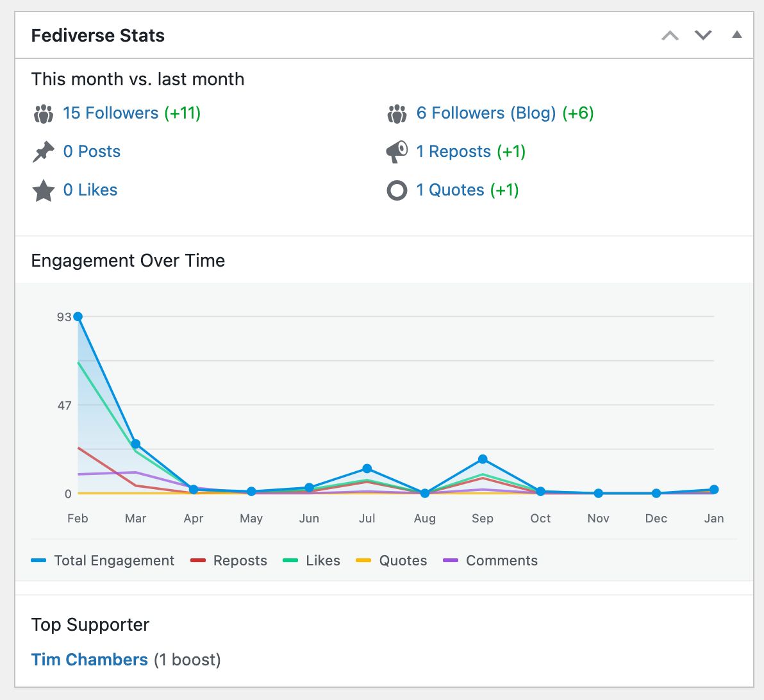Click the followers people icon

coord(43,113)
